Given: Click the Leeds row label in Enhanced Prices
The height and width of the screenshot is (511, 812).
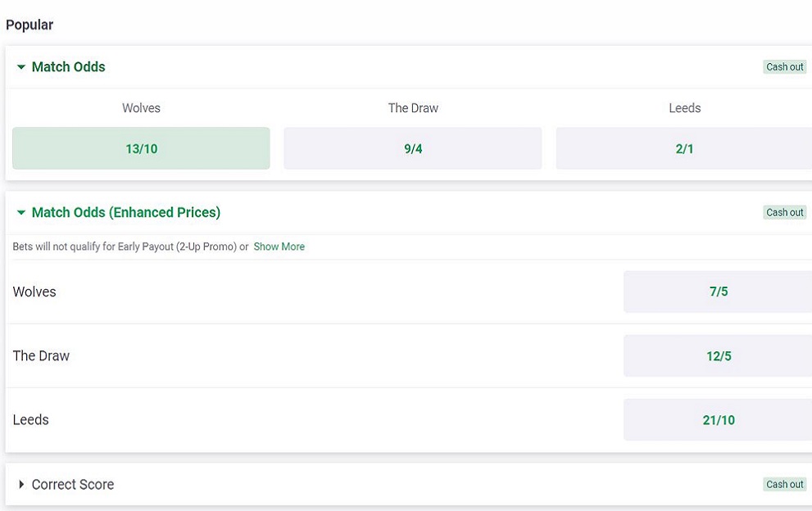Looking at the screenshot, I should click(31, 420).
